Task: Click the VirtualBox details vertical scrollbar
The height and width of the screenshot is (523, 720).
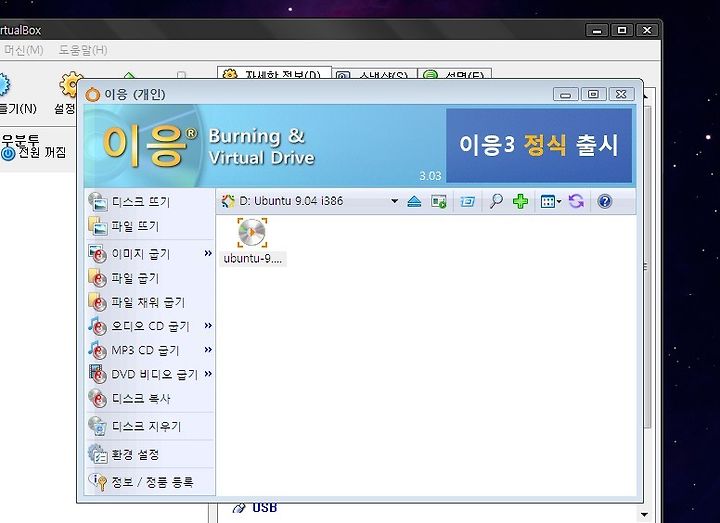Action: 647,266
